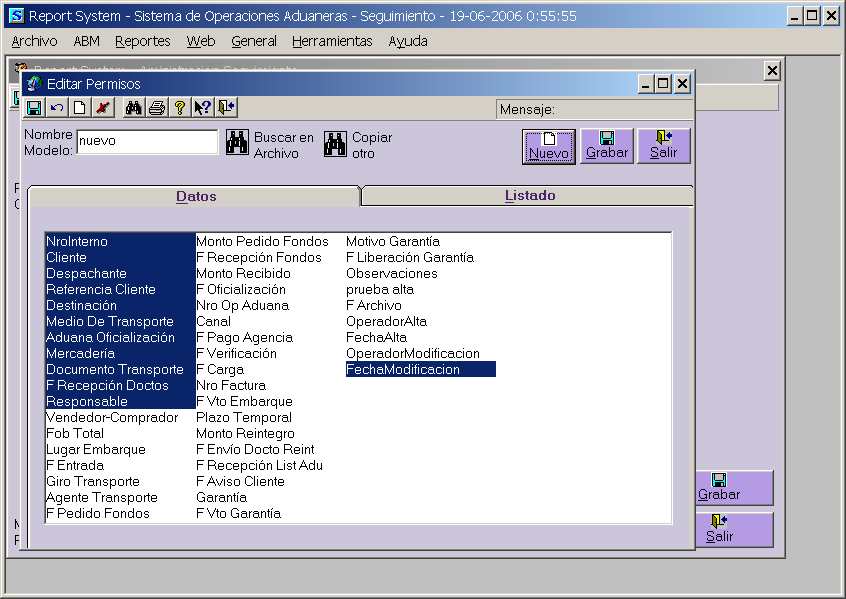Close the background window behind Editar Permisos
846x599 pixels.
[x=772, y=70]
